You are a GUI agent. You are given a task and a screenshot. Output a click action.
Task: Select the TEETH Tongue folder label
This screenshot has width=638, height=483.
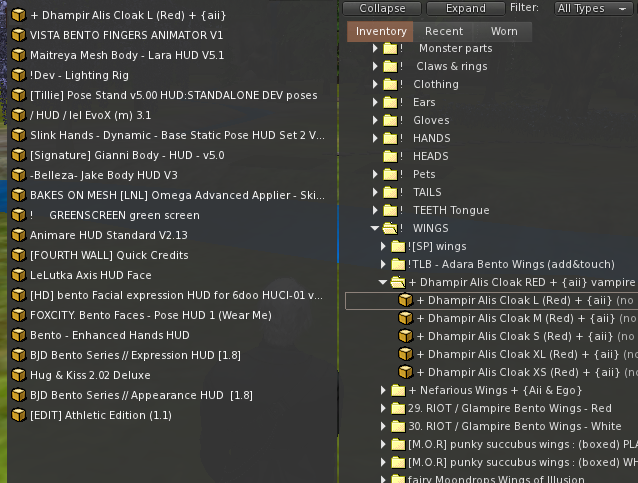[451, 210]
